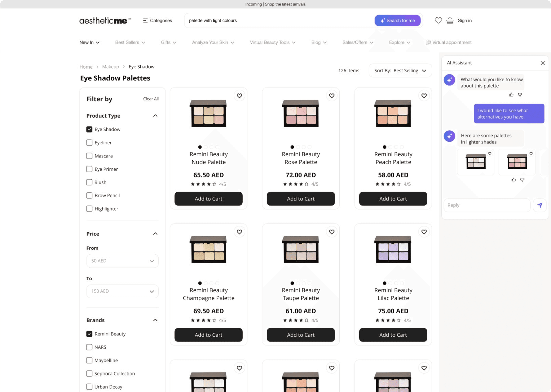Image resolution: width=551 pixels, height=392 pixels.
Task: Go to the Home breadcrumb
Action: coord(86,67)
